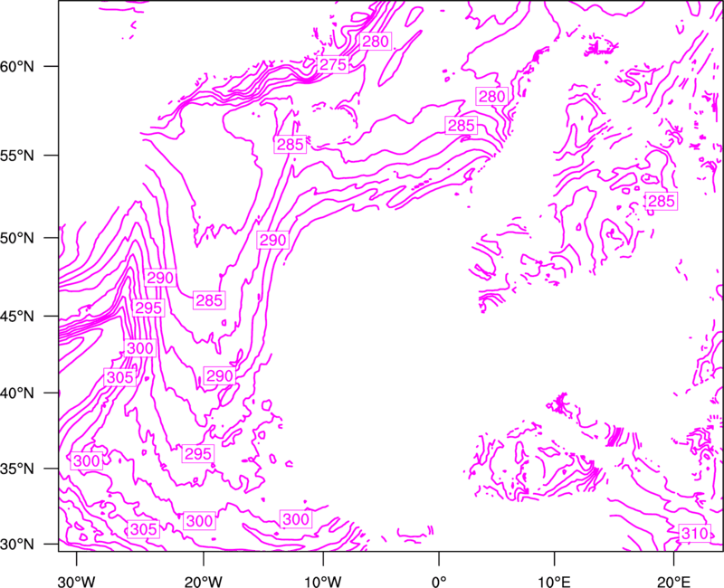Screen dimensions: 724x588
Task: Select the 40°N latitude axis label
Action: point(17,394)
